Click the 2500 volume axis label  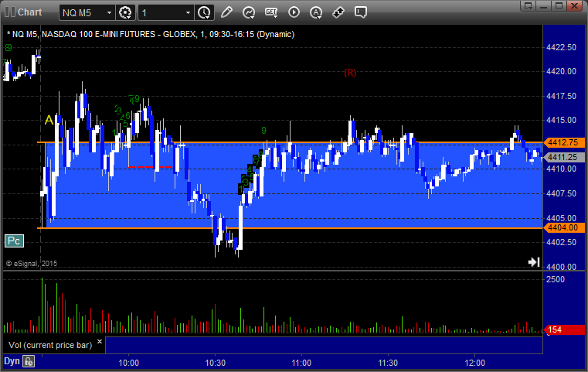point(556,279)
